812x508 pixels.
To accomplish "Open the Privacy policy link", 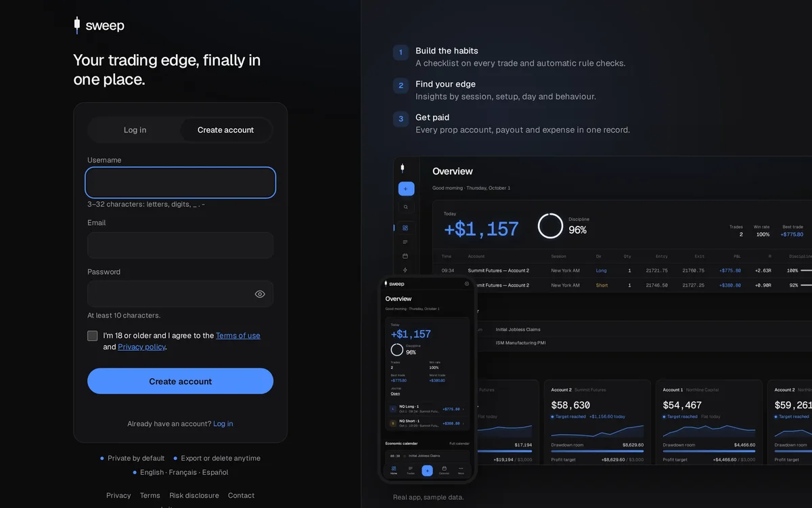I will coord(141,347).
